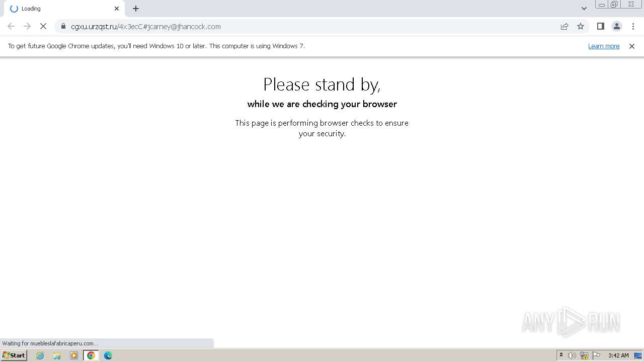644x362 pixels.
Task: Open the network tray icon
Action: (x=584, y=355)
